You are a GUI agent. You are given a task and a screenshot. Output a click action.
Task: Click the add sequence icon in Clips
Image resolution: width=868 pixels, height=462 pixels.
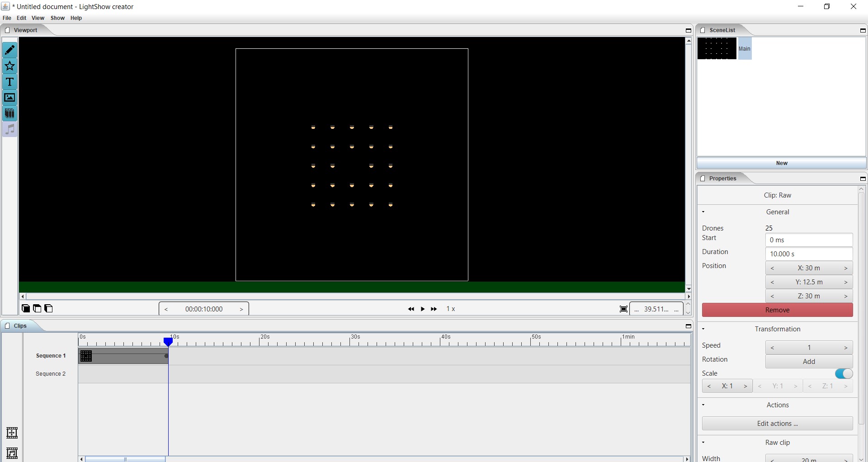coord(12,433)
